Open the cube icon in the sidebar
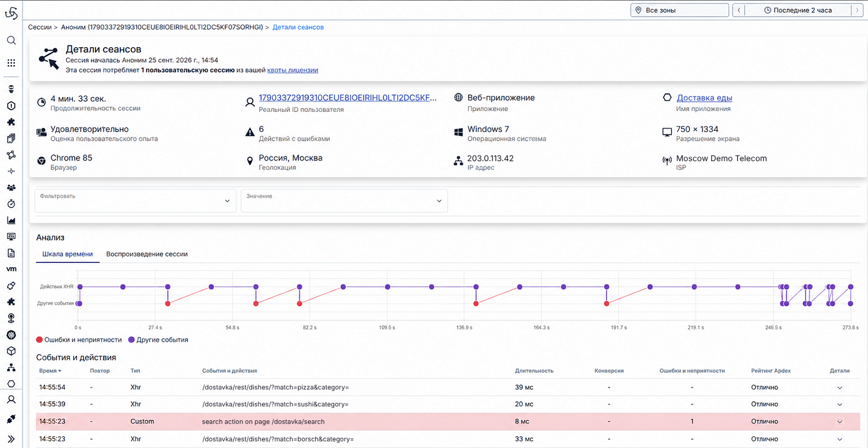 (x=11, y=351)
